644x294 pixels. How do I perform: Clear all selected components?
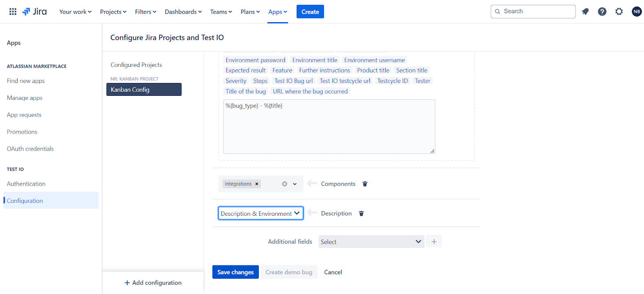(285, 184)
